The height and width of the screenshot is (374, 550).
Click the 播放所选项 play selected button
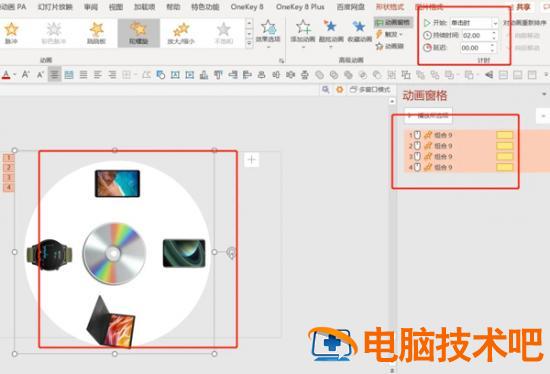click(429, 116)
